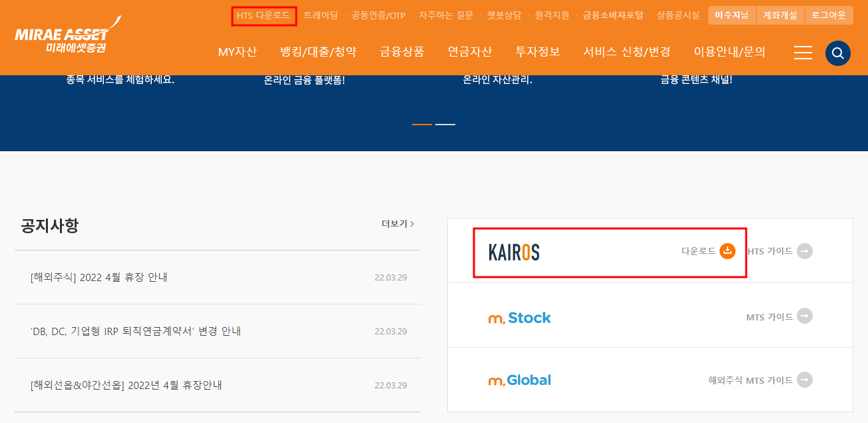The image size is (868, 423).
Task: Open notice 해외주식 2022 4월 휴장 안내
Action: [99, 277]
